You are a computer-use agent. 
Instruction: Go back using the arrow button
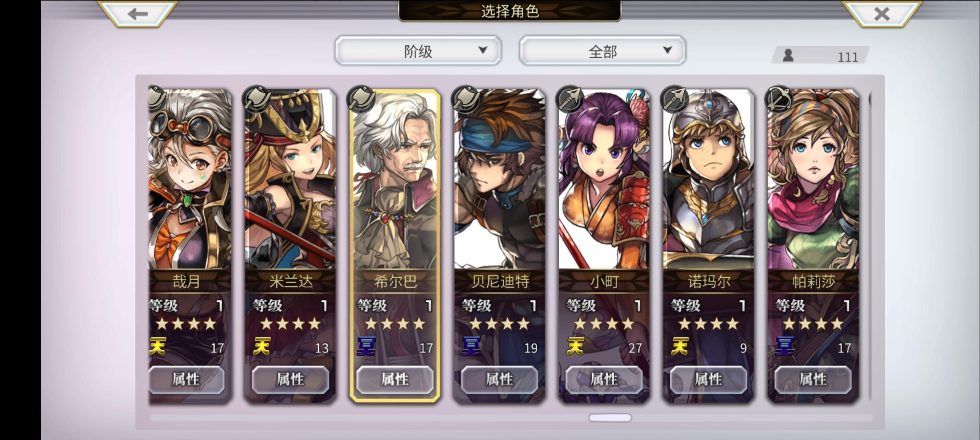pyautogui.click(x=137, y=14)
